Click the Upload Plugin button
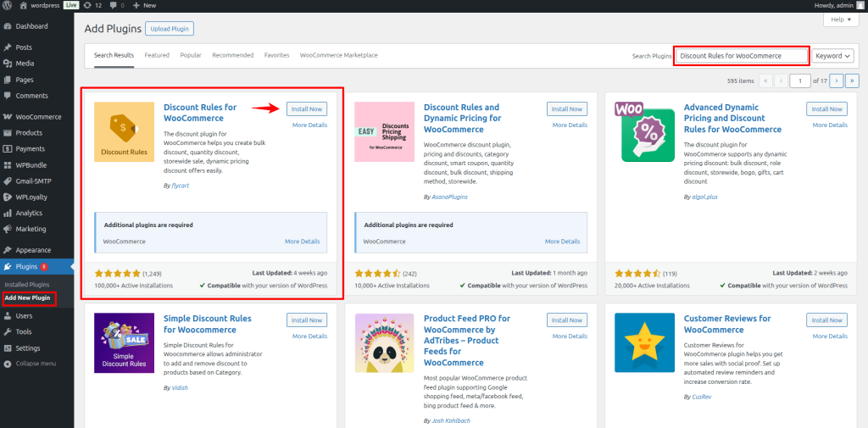This screenshot has height=428, width=868. click(x=170, y=29)
